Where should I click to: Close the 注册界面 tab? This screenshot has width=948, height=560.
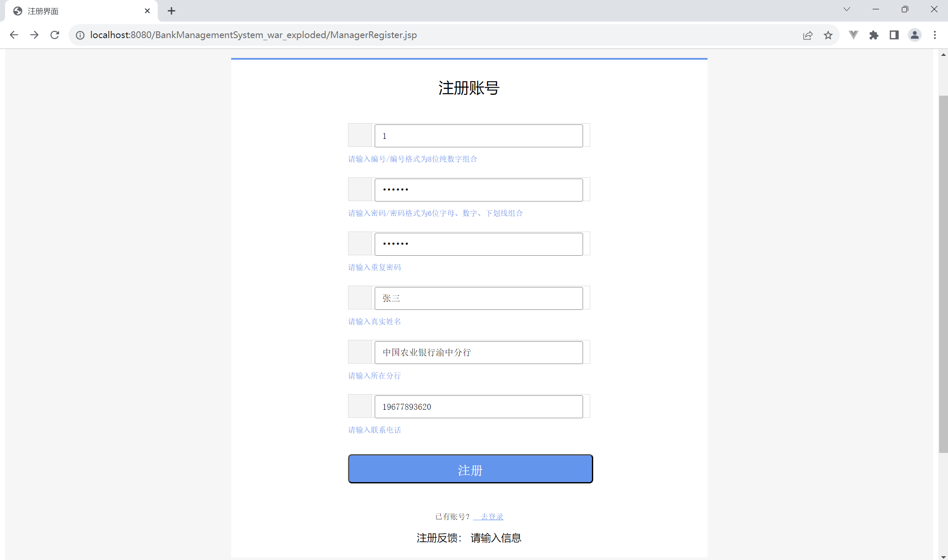[x=147, y=11]
